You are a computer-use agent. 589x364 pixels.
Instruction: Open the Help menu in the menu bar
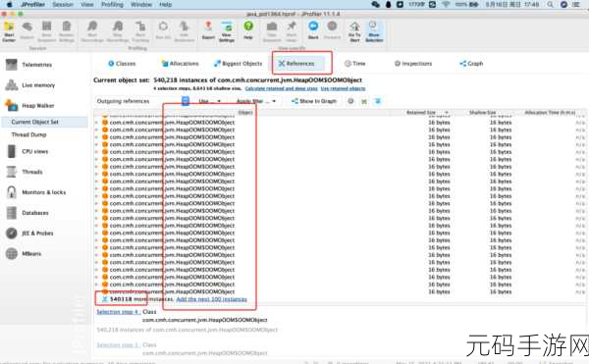click(x=165, y=5)
